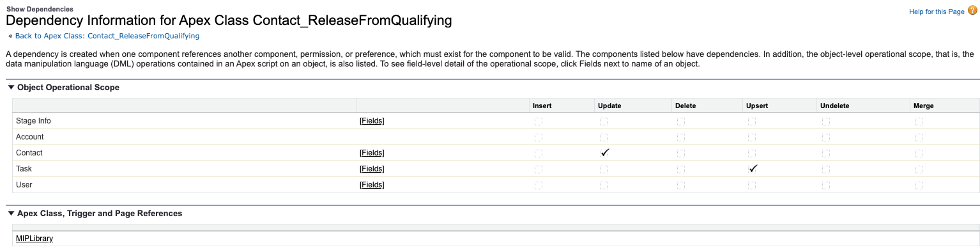Screen dimensions: 980x252
Task: Collapse the Object Operational Scope section
Action: [10, 88]
